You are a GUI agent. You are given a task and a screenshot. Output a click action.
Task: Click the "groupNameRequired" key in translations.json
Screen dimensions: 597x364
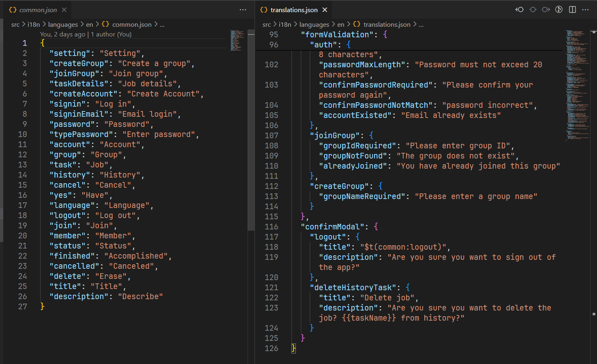coord(362,196)
